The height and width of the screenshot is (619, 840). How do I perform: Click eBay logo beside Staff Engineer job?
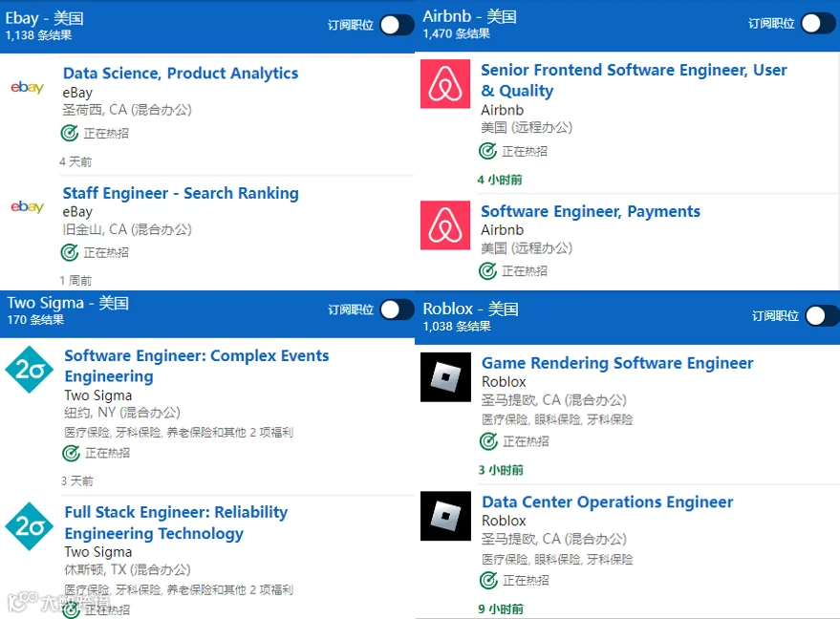pos(28,206)
